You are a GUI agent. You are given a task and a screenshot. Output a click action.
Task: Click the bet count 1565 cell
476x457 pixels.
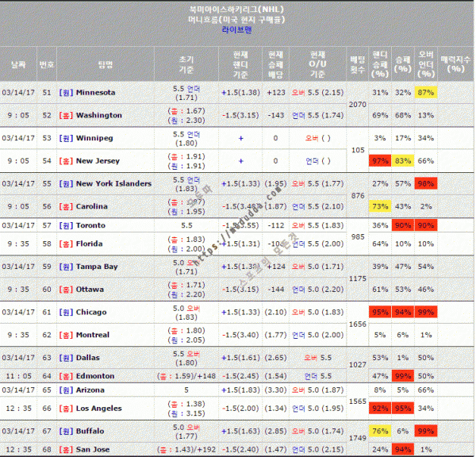tap(357, 401)
